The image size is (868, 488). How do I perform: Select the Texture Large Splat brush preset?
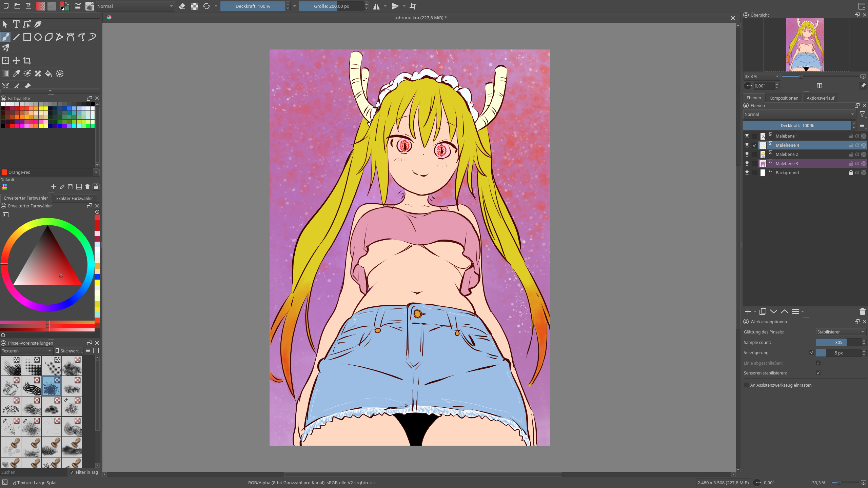[52, 386]
